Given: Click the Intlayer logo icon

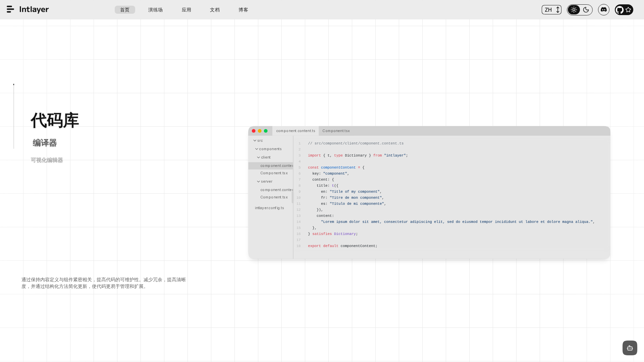Looking at the screenshot, I should 10,9.
